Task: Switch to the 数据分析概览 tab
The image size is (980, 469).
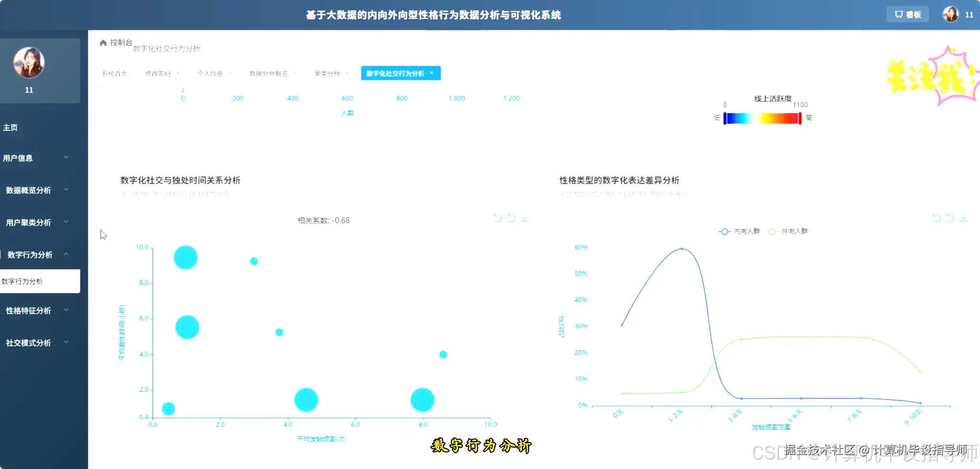Action: click(x=269, y=74)
